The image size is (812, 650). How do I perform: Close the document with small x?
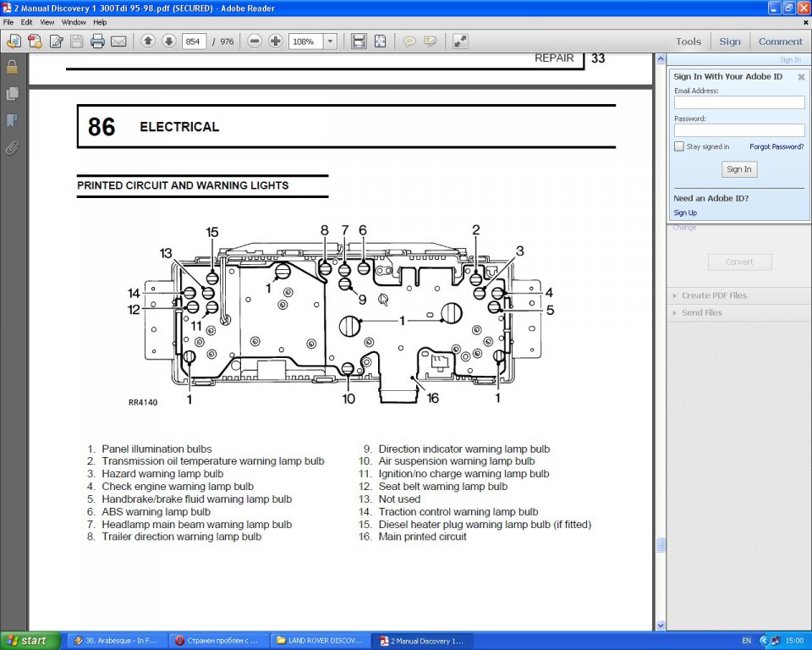pyautogui.click(x=805, y=22)
